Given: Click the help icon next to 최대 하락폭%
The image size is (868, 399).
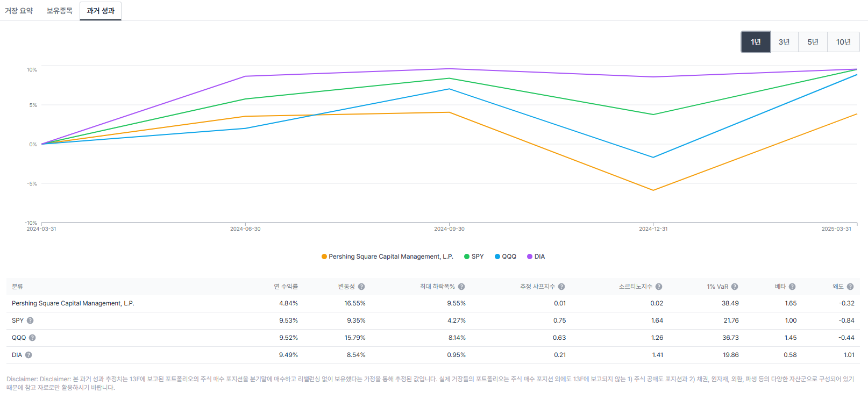Looking at the screenshot, I should click(461, 287).
